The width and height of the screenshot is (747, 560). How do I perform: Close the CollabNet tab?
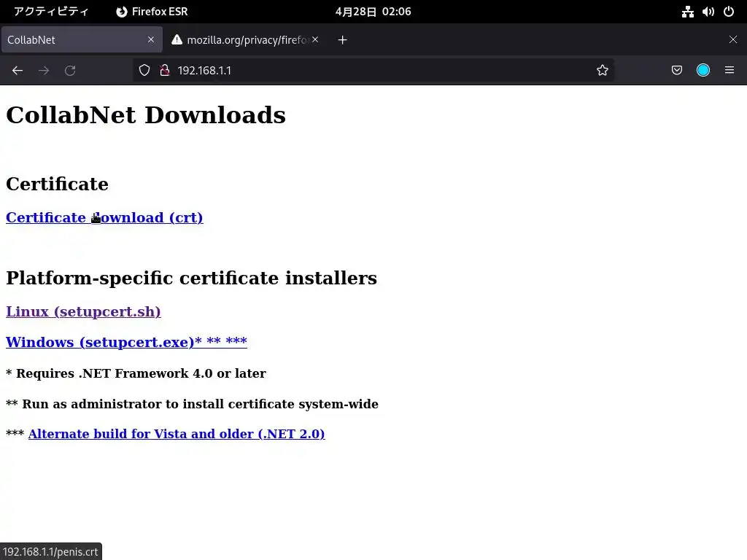[x=151, y=39]
